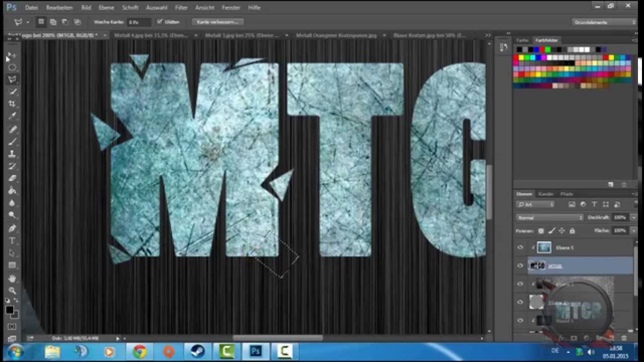Filter layers by pixel layer icon
The height and width of the screenshot is (362, 644).
pyautogui.click(x=572, y=205)
